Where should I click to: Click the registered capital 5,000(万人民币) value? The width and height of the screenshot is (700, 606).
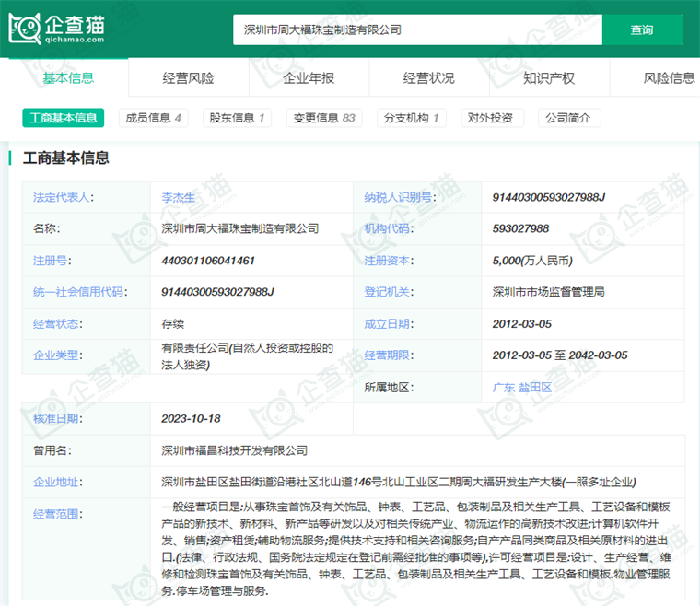pos(532,261)
